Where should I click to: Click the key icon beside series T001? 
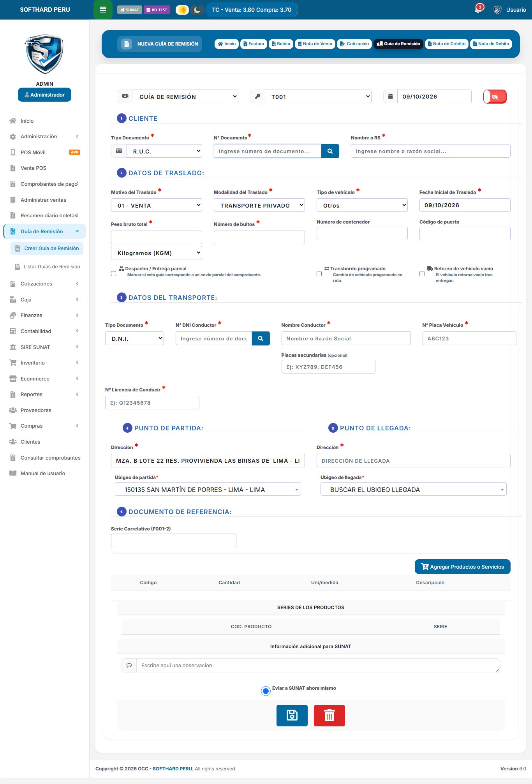pyautogui.click(x=258, y=97)
